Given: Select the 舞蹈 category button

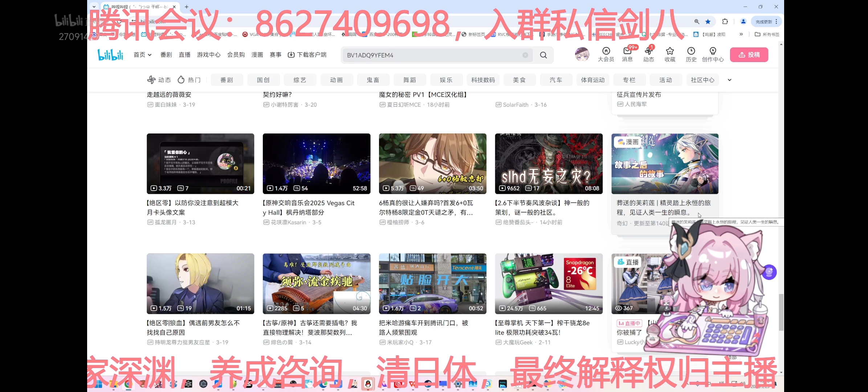Looking at the screenshot, I should click(410, 80).
